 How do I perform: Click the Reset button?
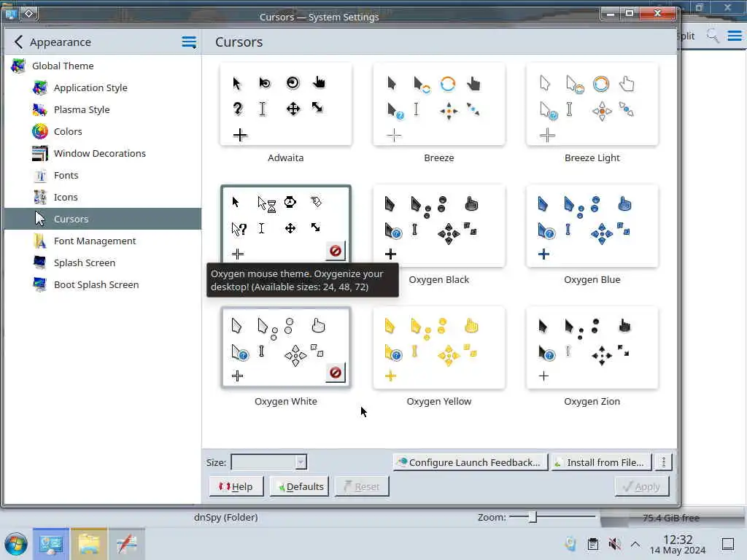click(x=362, y=486)
